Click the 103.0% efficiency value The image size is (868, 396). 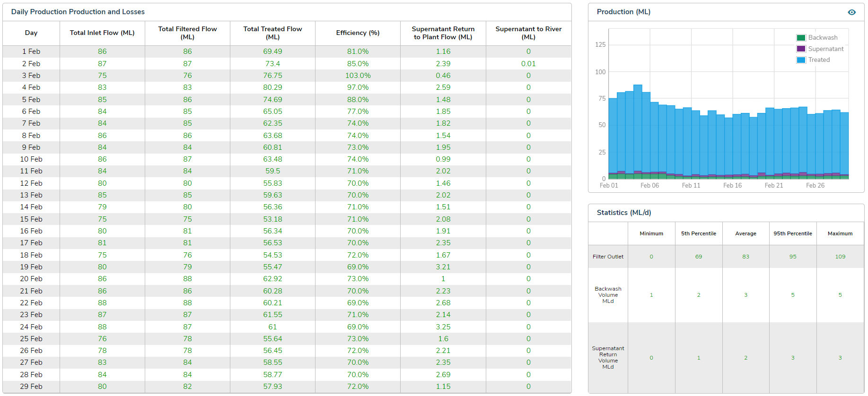tap(358, 76)
